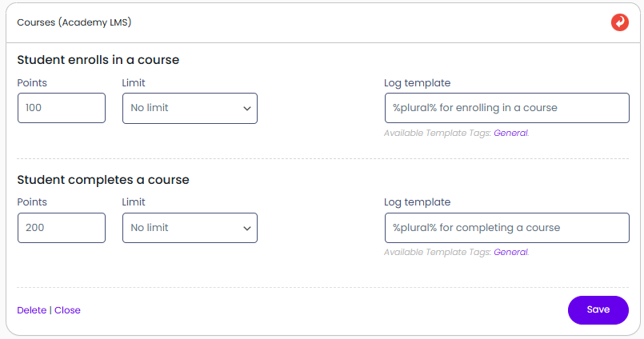644x339 pixels.
Task: Click the Delete link
Action: (x=31, y=310)
